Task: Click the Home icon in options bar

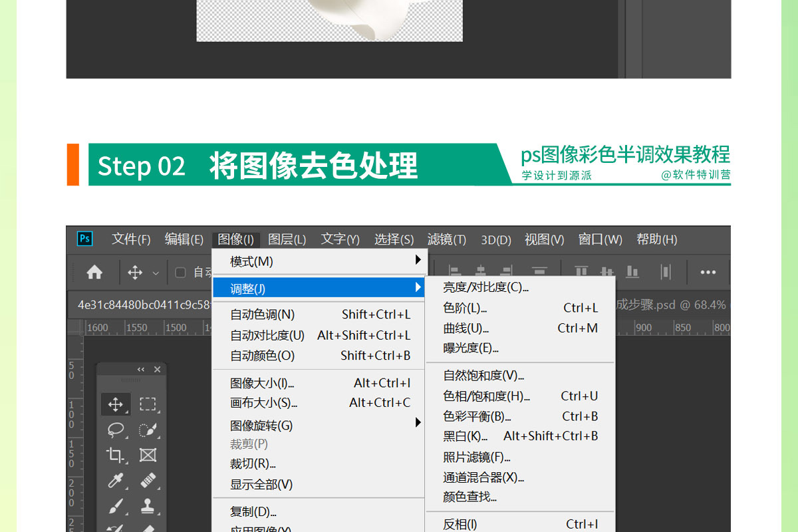Action: (94, 273)
